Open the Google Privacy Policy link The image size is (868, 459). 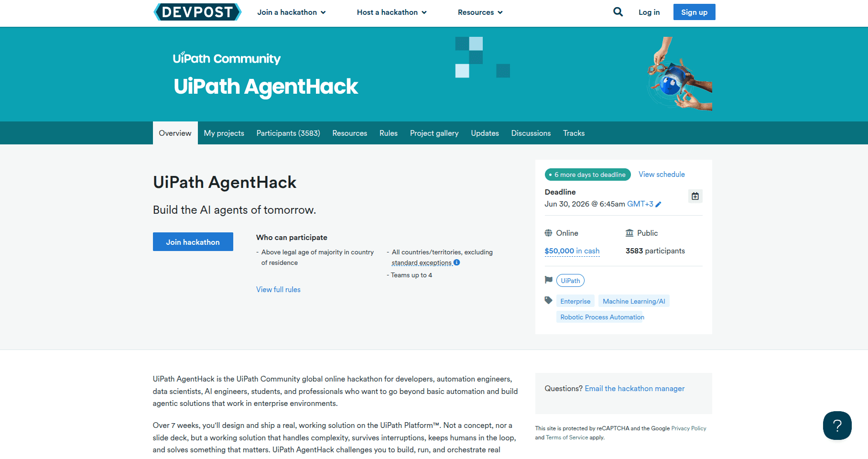pyautogui.click(x=688, y=428)
